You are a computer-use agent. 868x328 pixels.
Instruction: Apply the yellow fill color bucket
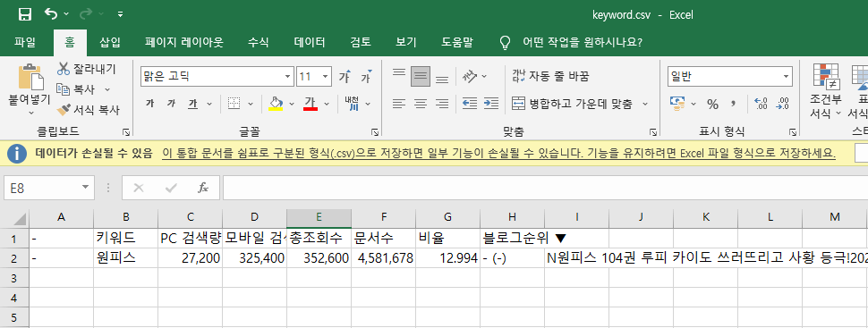(x=275, y=104)
